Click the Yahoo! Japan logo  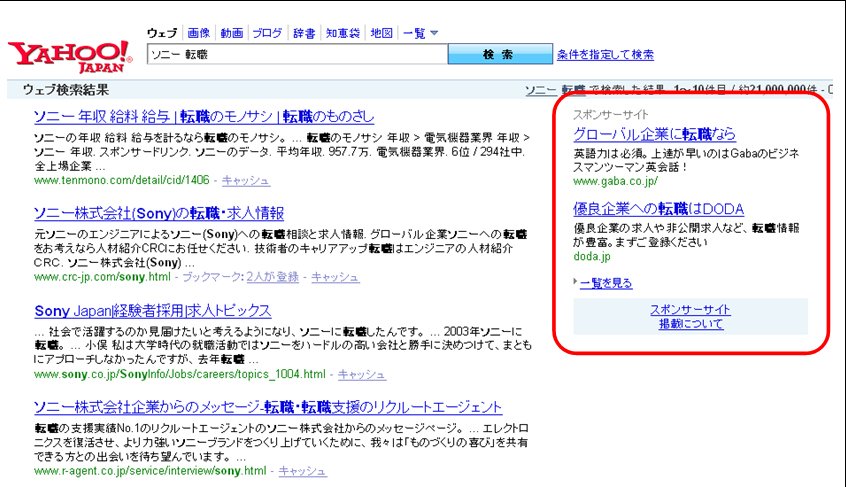point(70,57)
